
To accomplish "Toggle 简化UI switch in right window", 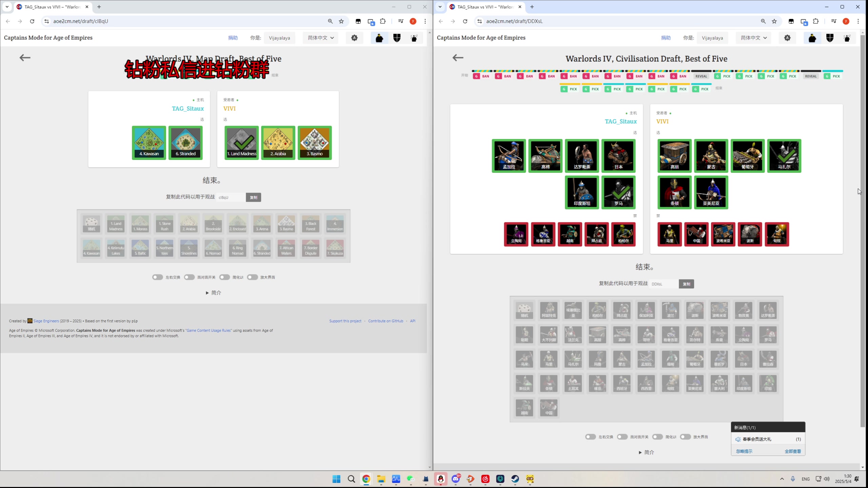I will click(657, 437).
